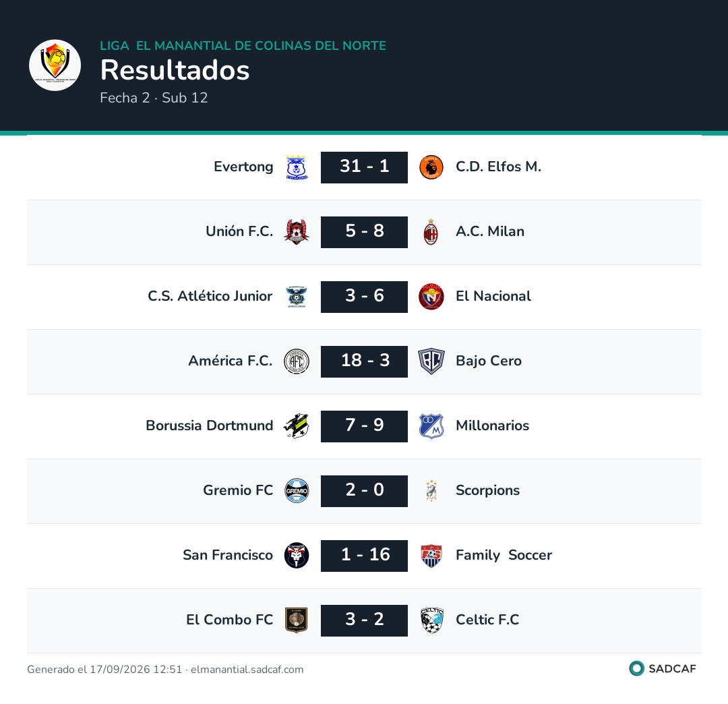
Task: Open the Family Soccer team name
Action: tap(504, 556)
